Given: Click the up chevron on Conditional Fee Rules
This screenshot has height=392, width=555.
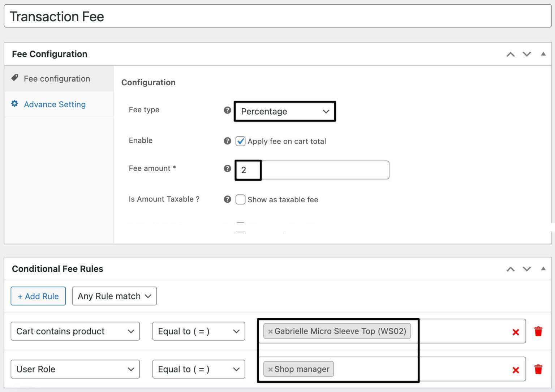Looking at the screenshot, I should (x=511, y=269).
